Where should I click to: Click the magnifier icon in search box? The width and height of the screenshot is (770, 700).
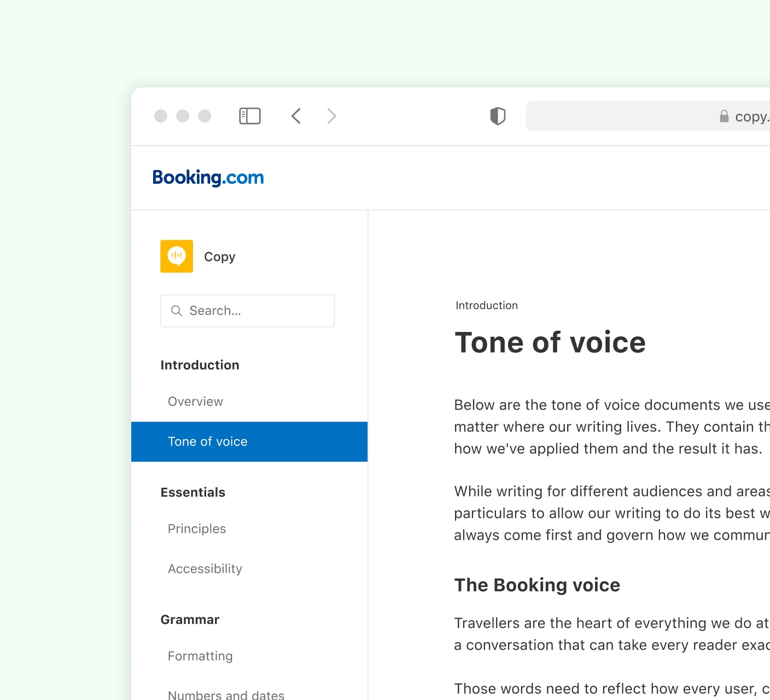point(177,311)
